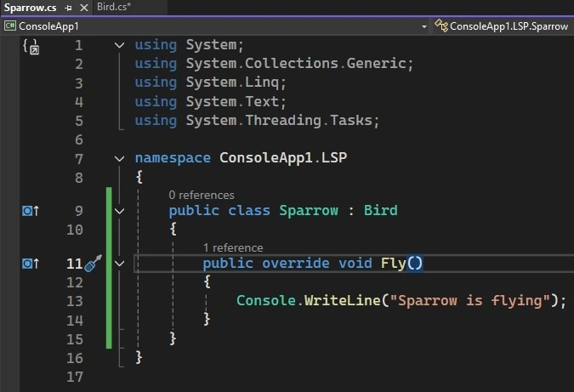Click line number 6
The height and width of the screenshot is (392, 574).
coord(79,139)
